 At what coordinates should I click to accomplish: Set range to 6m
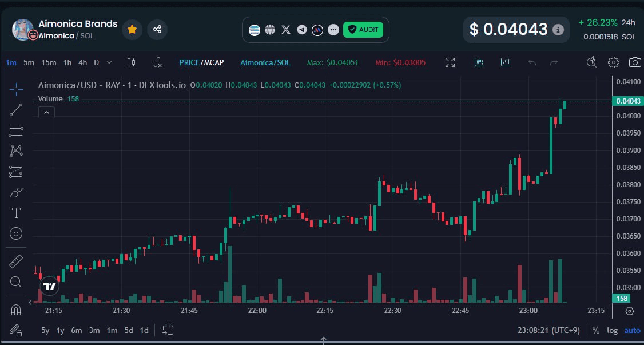pos(77,330)
